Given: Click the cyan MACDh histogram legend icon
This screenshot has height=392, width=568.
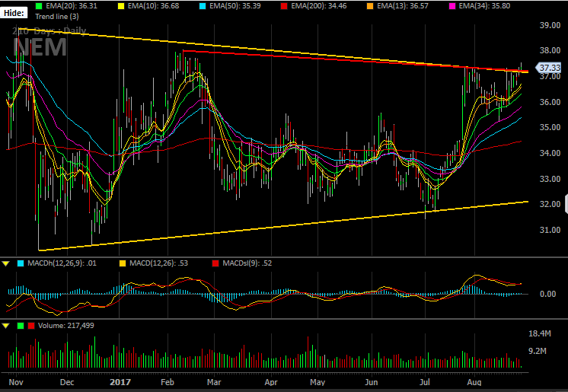Looking at the screenshot, I should point(21,263).
